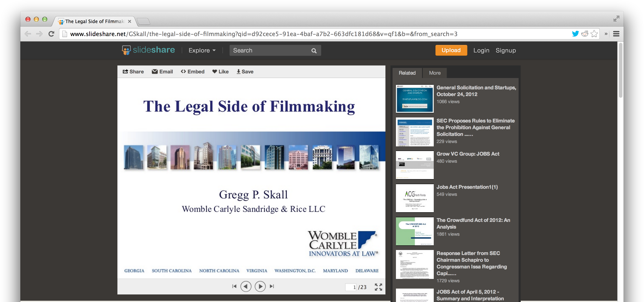Open the Explore dropdown
Screen dimensions: 644x302
pos(201,50)
